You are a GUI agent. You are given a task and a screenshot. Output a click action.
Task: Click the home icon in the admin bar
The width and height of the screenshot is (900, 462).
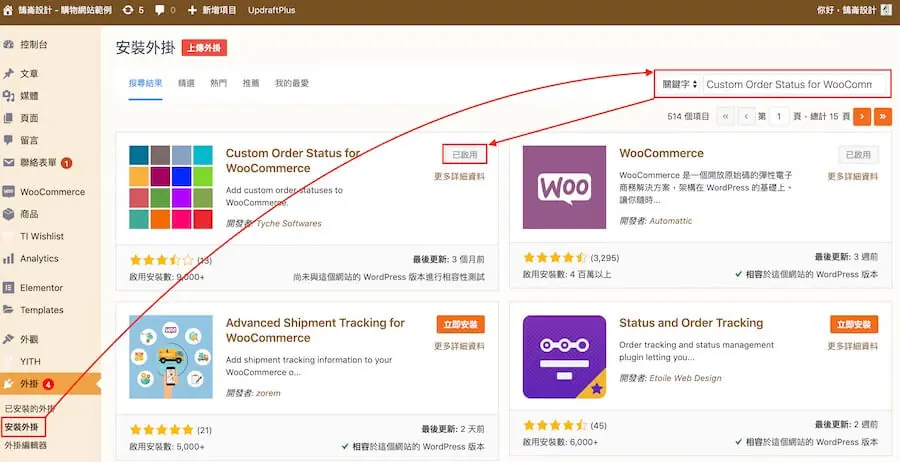pyautogui.click(x=8, y=10)
